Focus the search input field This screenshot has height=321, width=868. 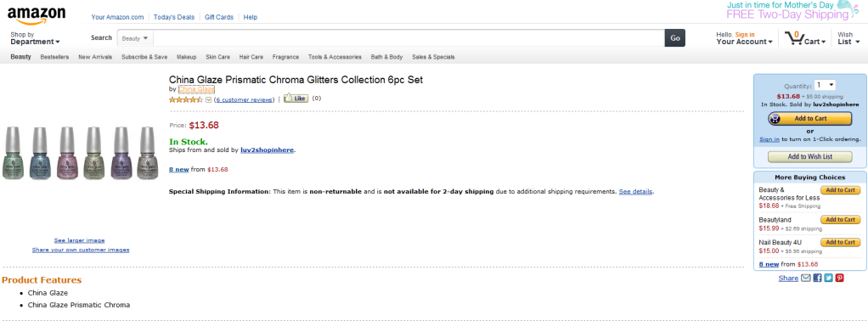(409, 38)
